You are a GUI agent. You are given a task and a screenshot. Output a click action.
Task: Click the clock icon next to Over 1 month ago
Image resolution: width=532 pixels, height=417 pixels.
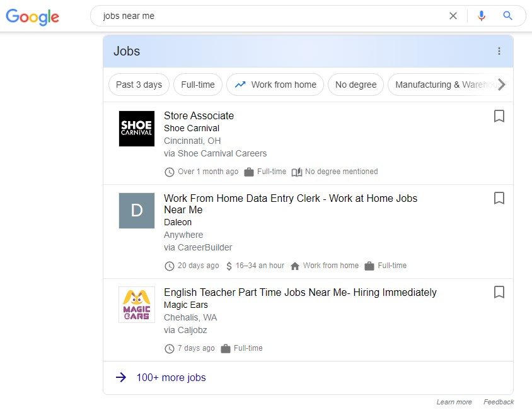tap(170, 172)
